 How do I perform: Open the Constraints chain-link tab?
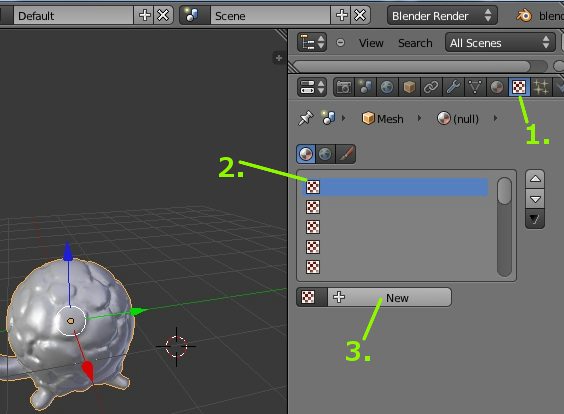431,87
